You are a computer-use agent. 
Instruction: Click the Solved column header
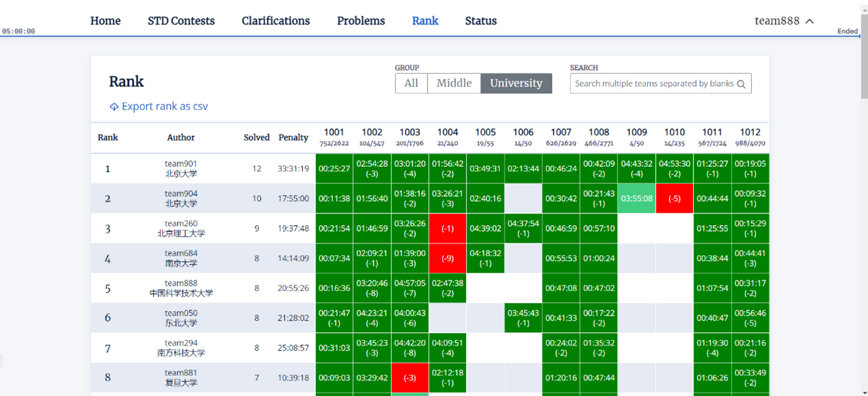point(257,137)
